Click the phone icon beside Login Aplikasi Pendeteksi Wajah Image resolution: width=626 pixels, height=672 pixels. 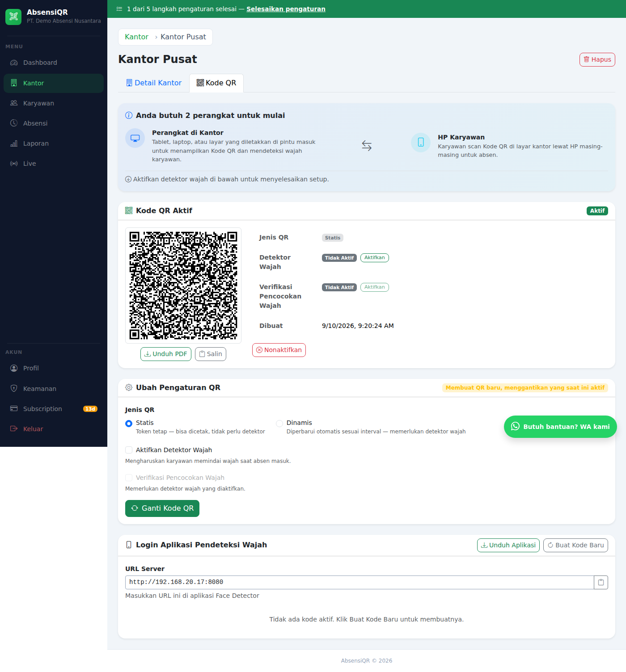[129, 545]
